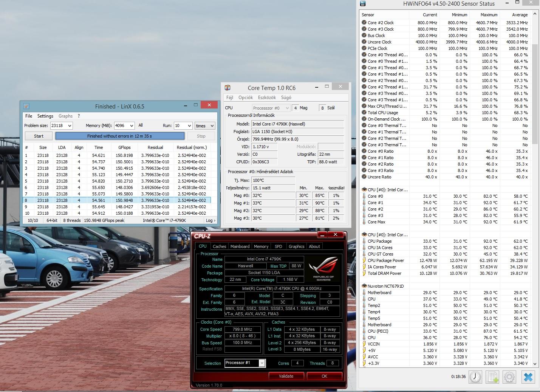
Task: Click the lightning icon beside CPU Package Power
Action: pyautogui.click(x=364, y=260)
